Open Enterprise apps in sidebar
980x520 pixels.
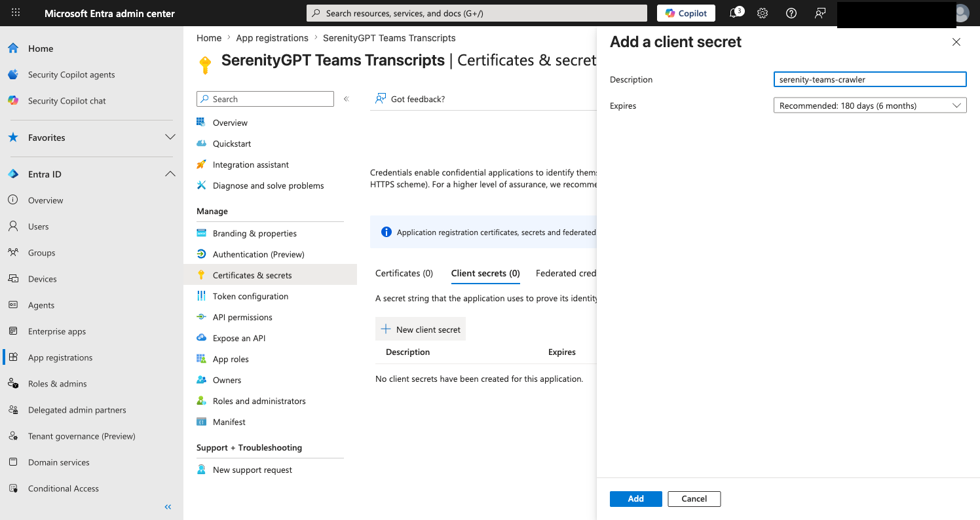coord(57,331)
